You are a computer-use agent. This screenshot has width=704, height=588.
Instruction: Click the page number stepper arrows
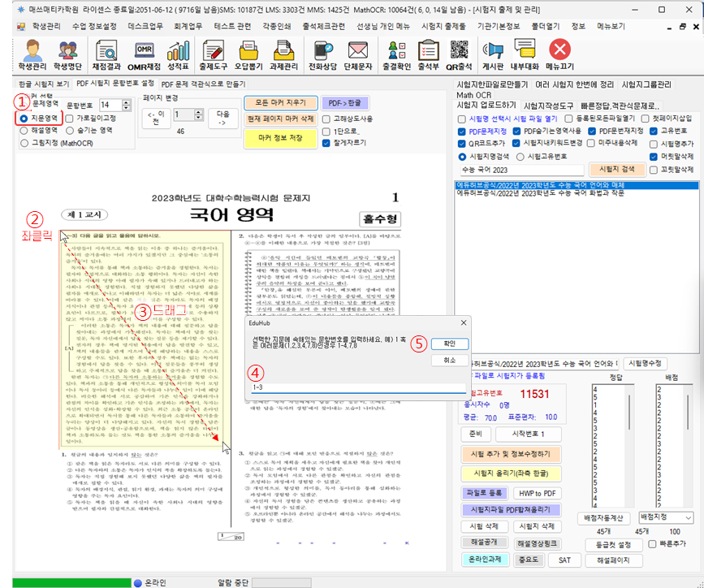(x=201, y=115)
